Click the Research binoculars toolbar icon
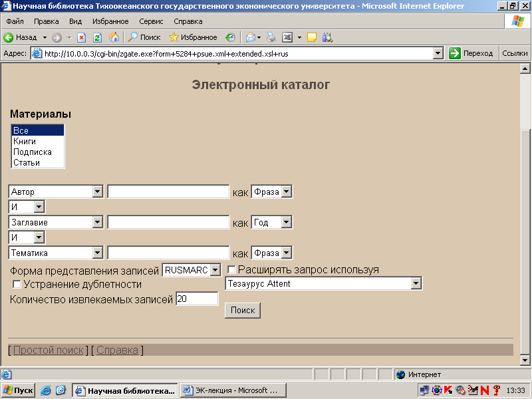This screenshot has width=532, height=399. [x=327, y=37]
